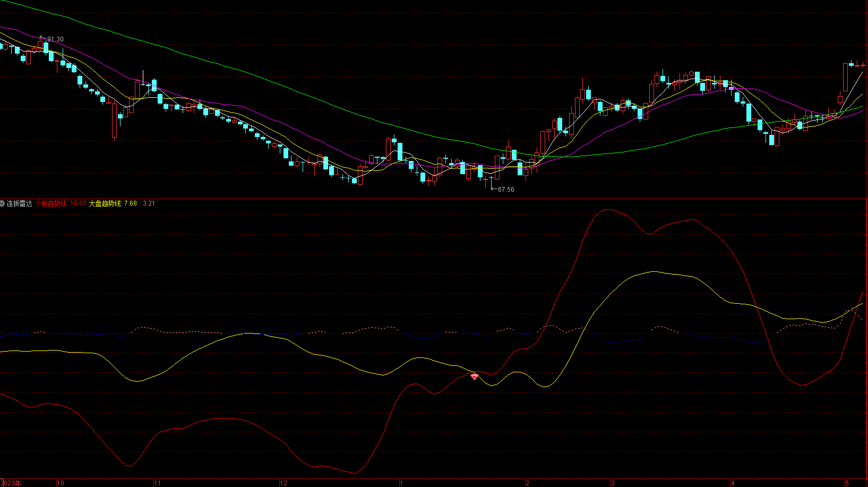Select the 连扳雷达 indicator name
This screenshot has height=487, width=868.
pyautogui.click(x=20, y=203)
